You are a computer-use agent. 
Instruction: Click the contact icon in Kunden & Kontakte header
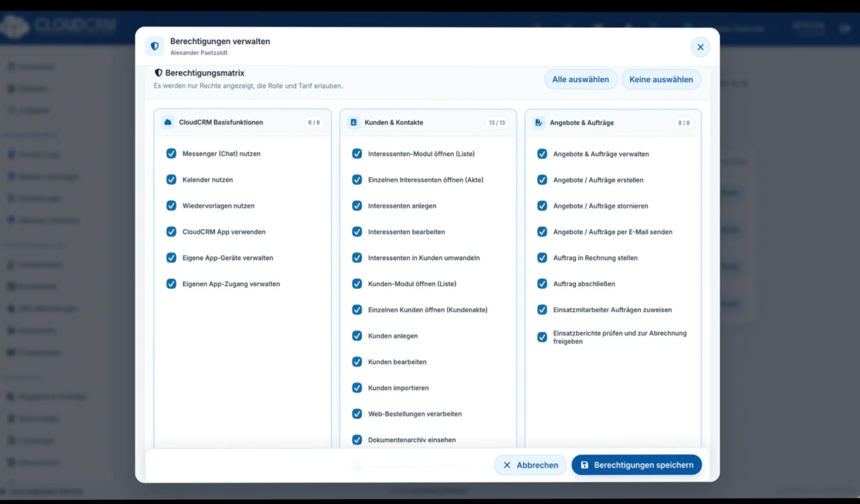tap(353, 123)
